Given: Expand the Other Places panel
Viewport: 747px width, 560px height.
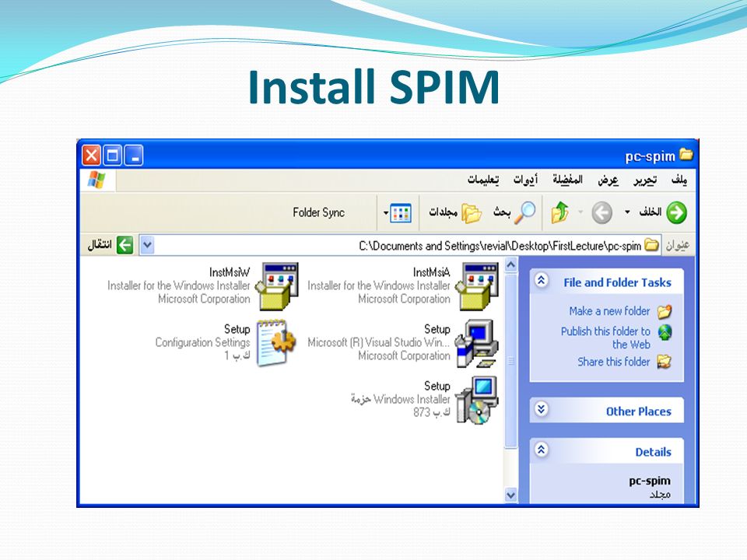Looking at the screenshot, I should 542,409.
